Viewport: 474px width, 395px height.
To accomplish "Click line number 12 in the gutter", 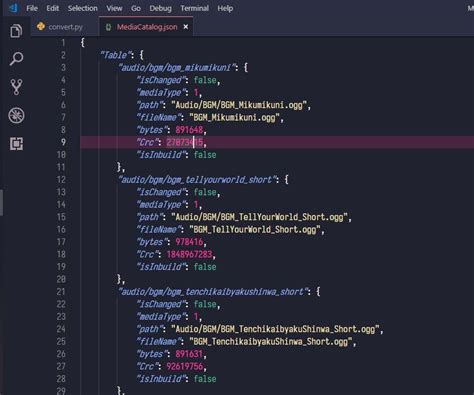I will coord(61,180).
